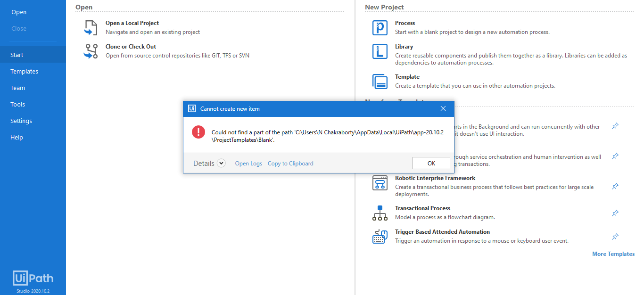Screen dimensions: 644x295
Task: Click the Open Logs link
Action: (248, 164)
